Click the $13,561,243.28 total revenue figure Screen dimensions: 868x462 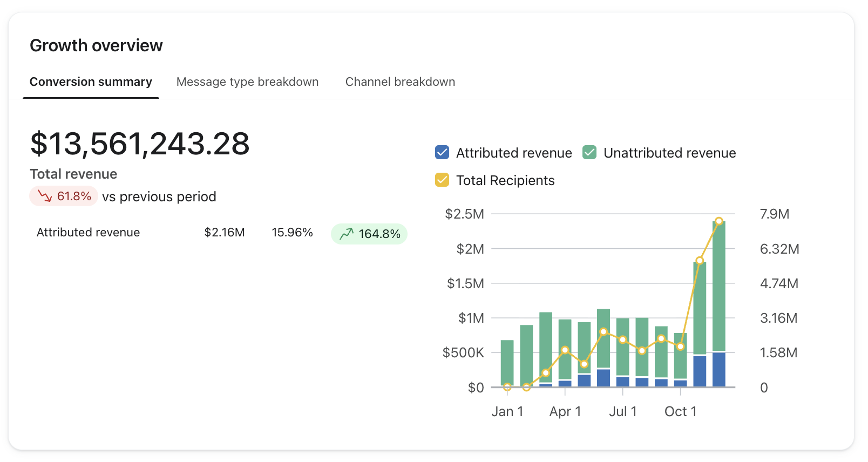(140, 144)
